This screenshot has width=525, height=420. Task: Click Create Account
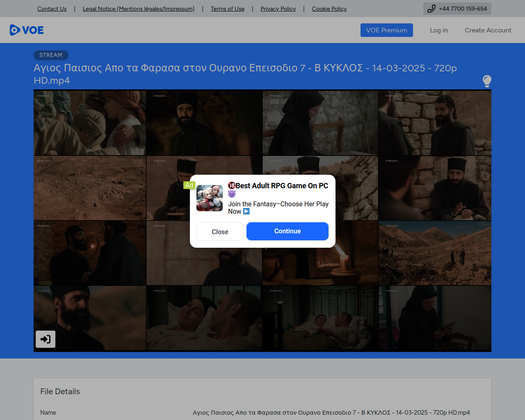(x=488, y=30)
